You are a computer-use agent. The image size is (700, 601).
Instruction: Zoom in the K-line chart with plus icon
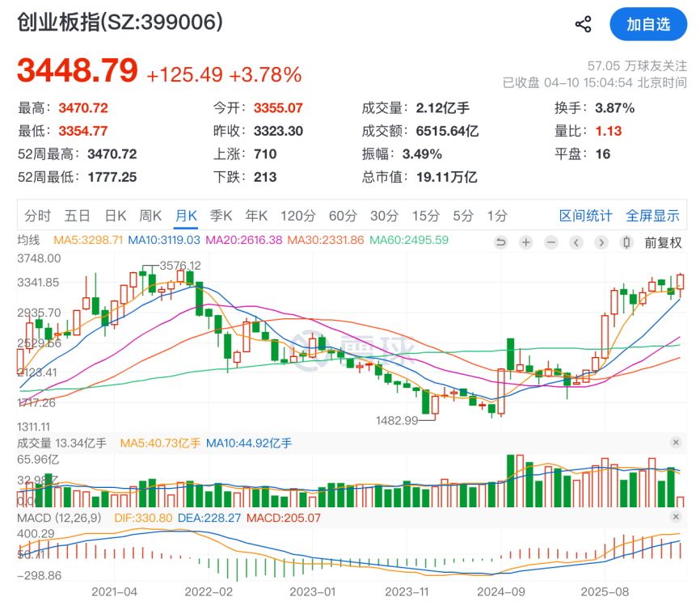(525, 242)
